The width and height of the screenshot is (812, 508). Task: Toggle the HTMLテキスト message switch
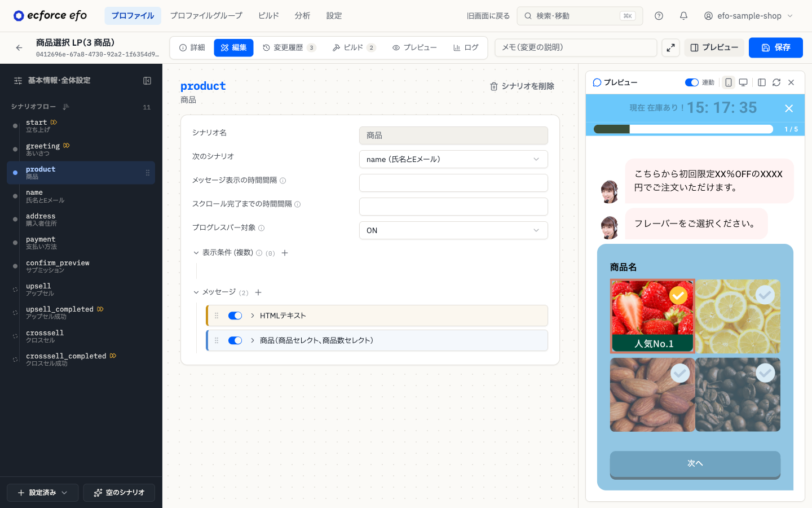[x=235, y=316]
